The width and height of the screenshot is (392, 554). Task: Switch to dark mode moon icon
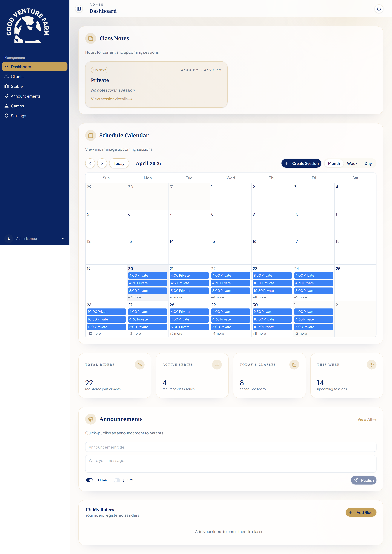point(379,9)
